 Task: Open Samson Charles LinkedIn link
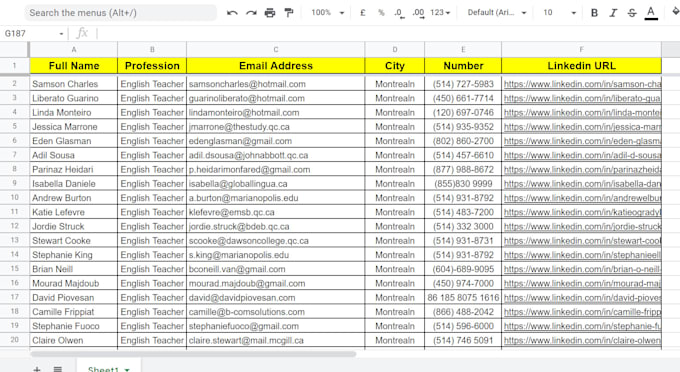(582, 84)
